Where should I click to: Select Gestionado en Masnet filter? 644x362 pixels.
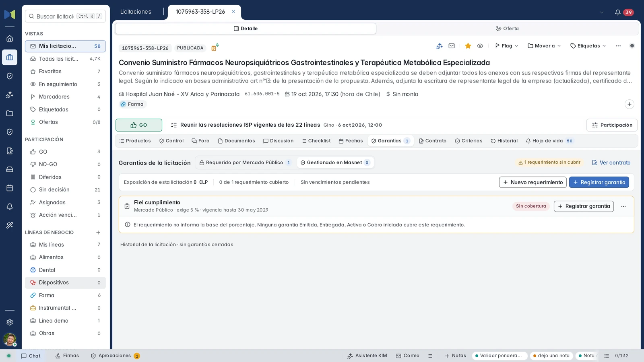[335, 162]
